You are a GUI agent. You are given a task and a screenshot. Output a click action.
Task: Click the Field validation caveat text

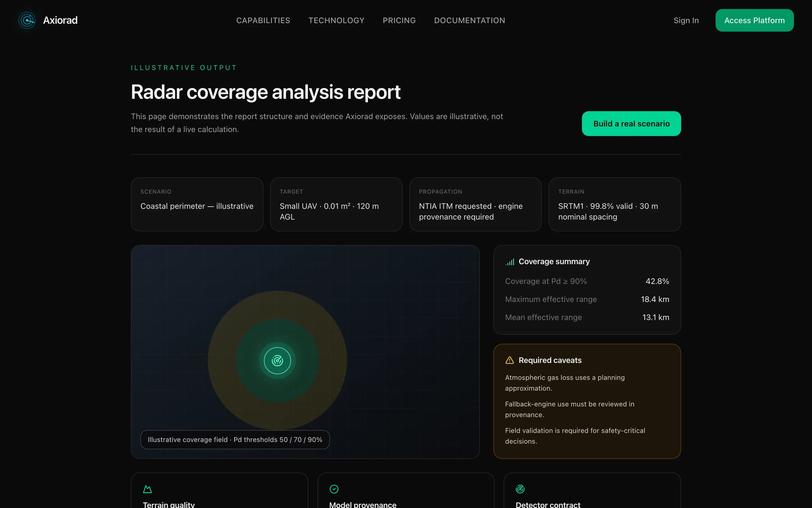tap(575, 436)
